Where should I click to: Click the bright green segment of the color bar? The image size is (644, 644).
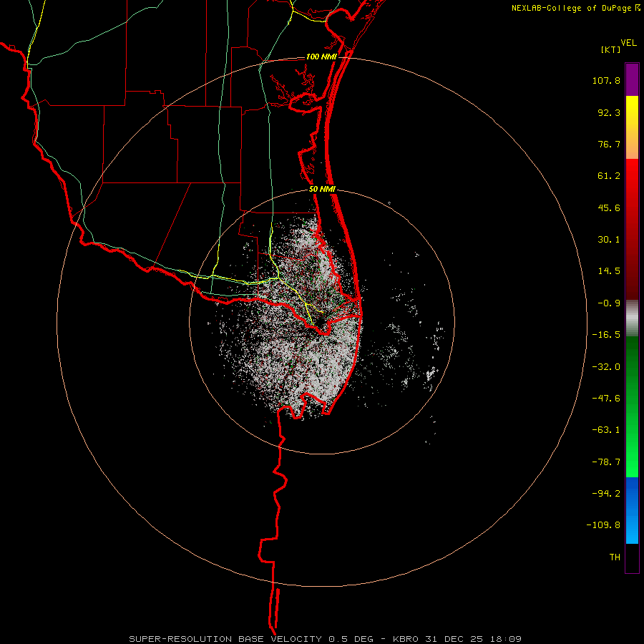click(x=632, y=406)
